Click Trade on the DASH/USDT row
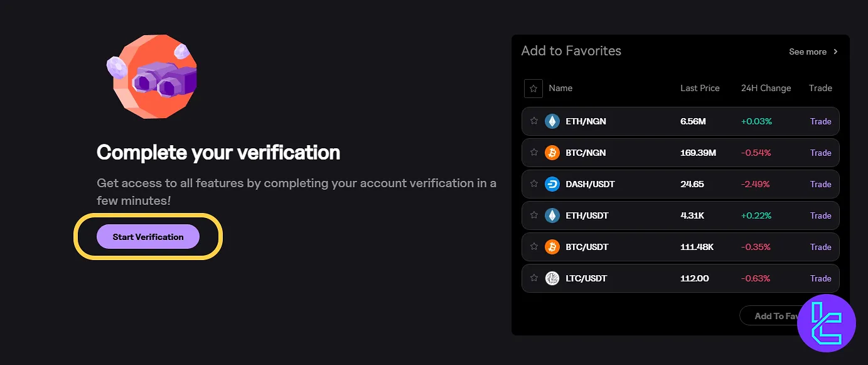Screen dimensions: 868x365 click(820, 183)
